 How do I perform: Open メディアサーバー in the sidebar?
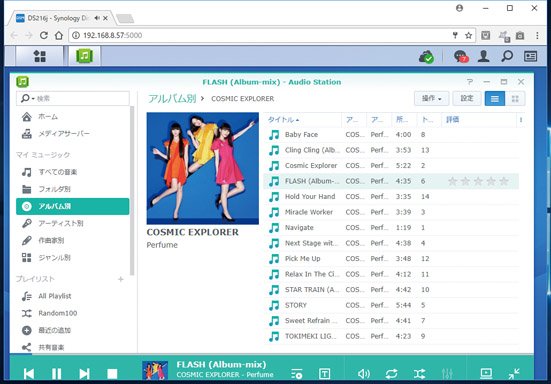pyautogui.click(x=72, y=134)
